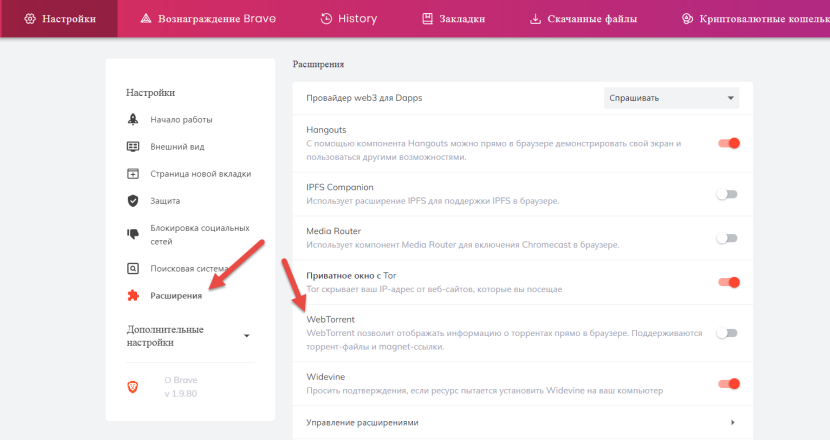Toggle off Приватное окно с Tor
The image size is (830, 440).
728,282
